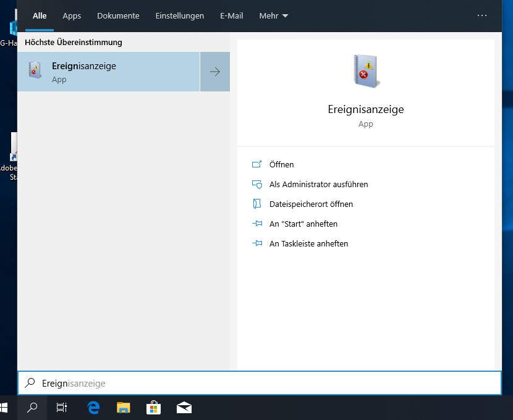Click the pin icon beside An Taskleiste anheften
Screen dimensions: 513x420
[x=257, y=243]
